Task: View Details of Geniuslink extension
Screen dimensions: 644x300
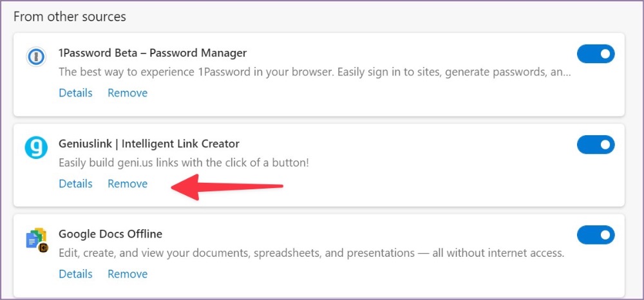Action: click(75, 183)
